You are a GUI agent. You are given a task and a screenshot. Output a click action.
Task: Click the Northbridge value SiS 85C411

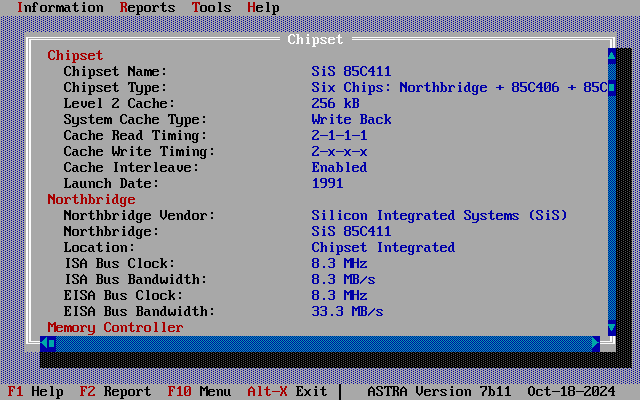click(x=351, y=231)
